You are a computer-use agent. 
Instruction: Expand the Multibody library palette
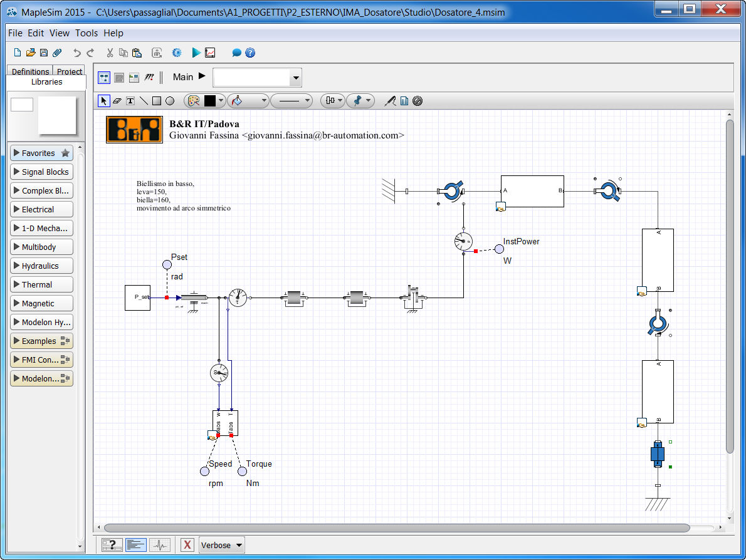(41, 247)
